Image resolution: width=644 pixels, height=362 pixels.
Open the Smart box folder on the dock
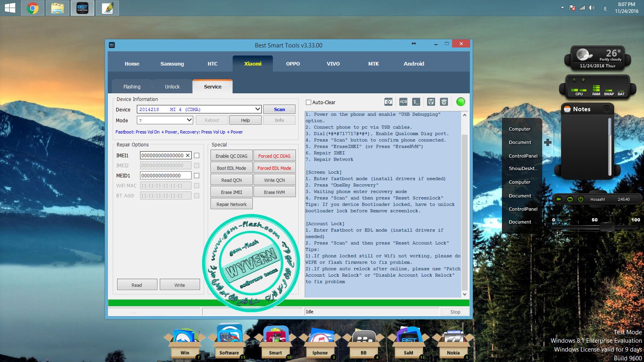(275, 342)
